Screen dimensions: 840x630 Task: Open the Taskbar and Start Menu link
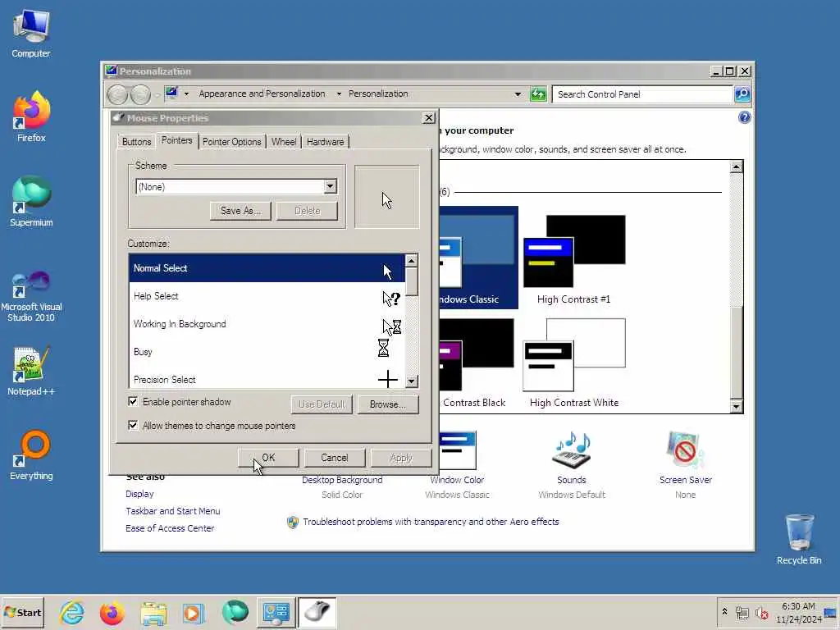(172, 511)
